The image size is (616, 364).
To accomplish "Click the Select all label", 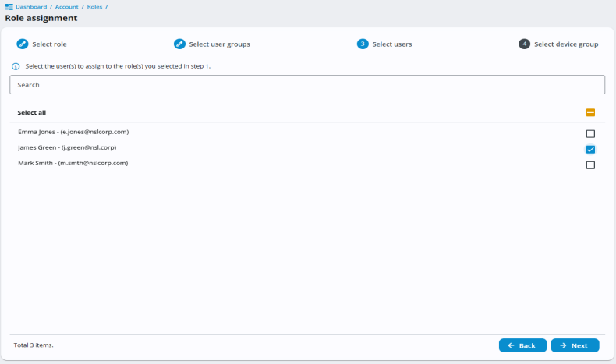I will coord(32,113).
